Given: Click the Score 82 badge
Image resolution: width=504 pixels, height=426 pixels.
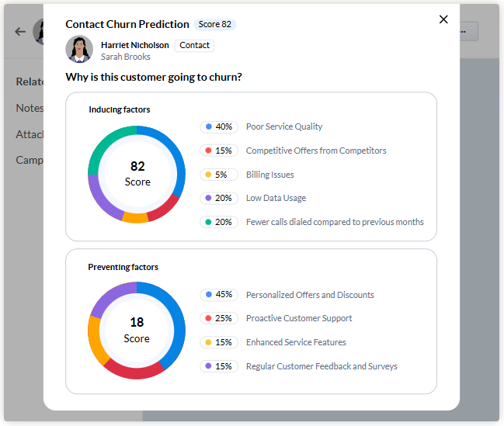Looking at the screenshot, I should tap(214, 24).
